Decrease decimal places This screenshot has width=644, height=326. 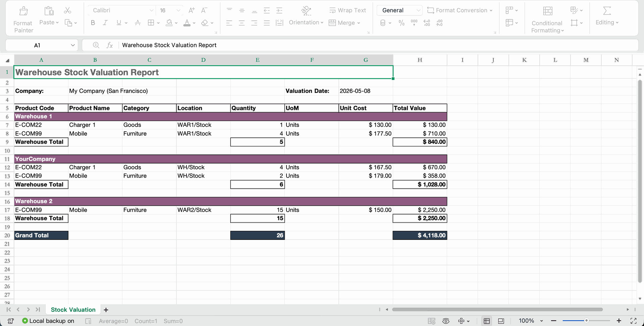click(x=439, y=23)
